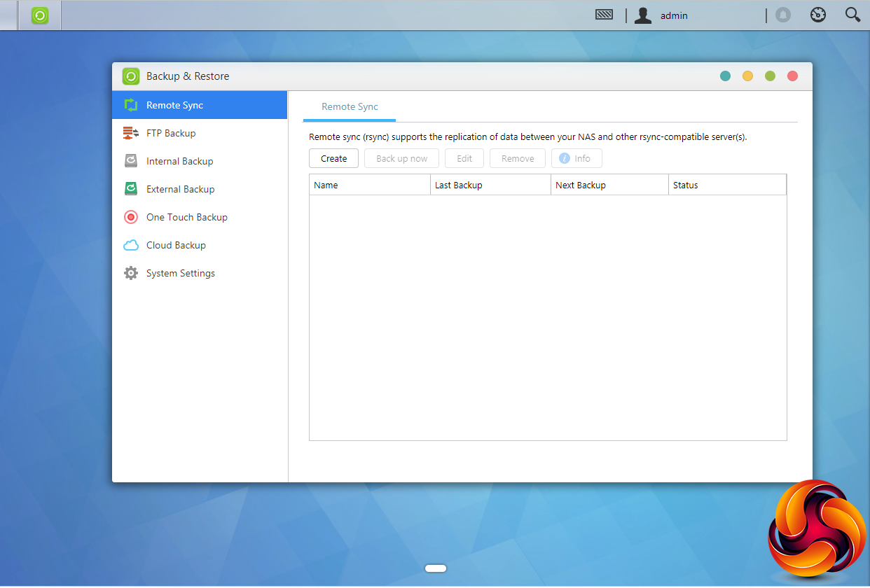Click the search magnifier icon
The width and height of the screenshot is (870, 588).
coord(852,15)
